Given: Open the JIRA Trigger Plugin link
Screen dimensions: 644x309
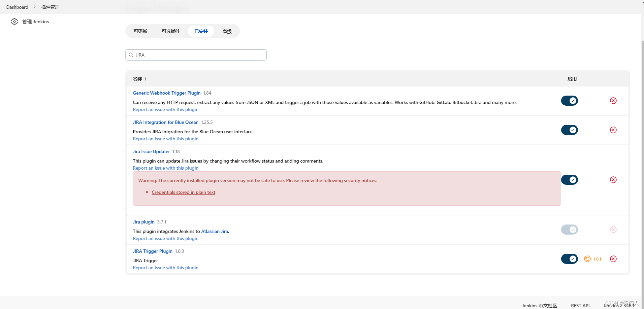Looking at the screenshot, I should (153, 251).
